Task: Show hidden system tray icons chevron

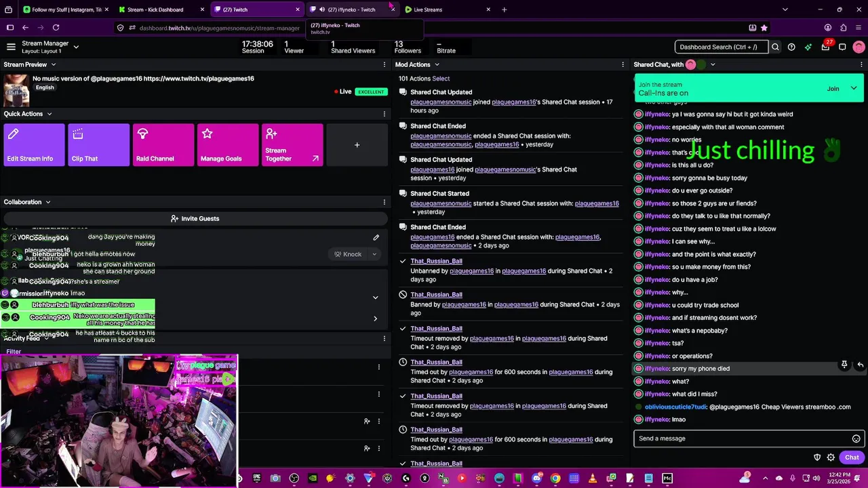Action: tap(766, 479)
